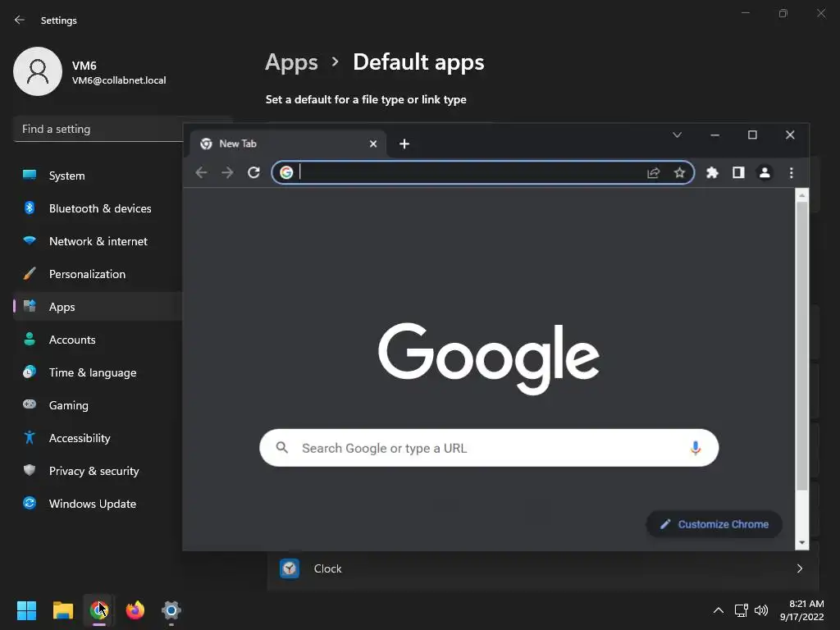Open Chrome profile avatar icon
The width and height of the screenshot is (840, 630).
[765, 172]
